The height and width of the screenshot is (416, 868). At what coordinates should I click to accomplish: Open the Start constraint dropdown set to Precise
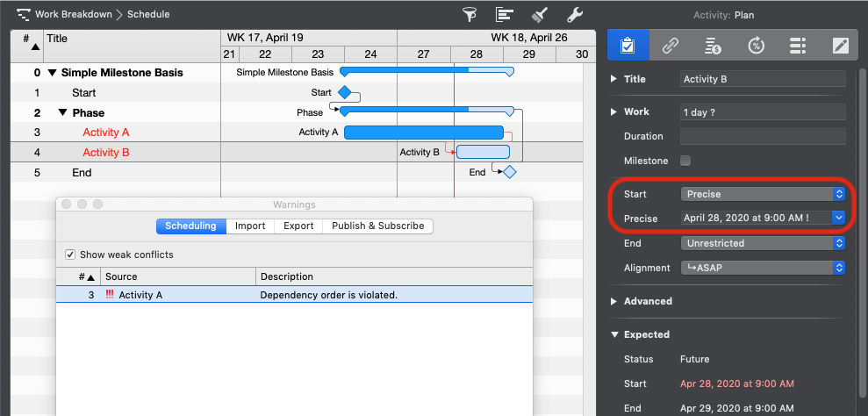762,193
